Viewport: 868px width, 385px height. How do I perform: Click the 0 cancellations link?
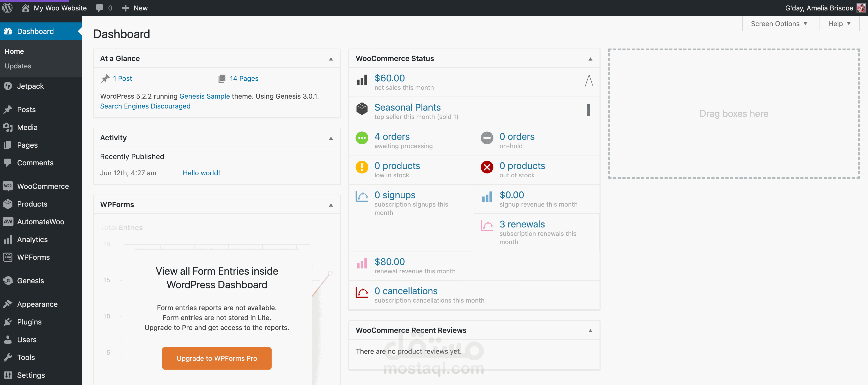pos(406,291)
